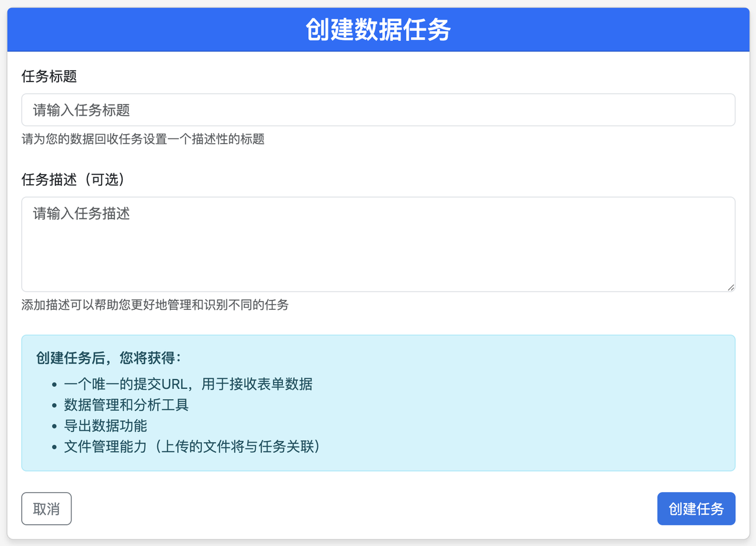Click hint text 添加描述可以帮助您更好地管理

tap(155, 305)
